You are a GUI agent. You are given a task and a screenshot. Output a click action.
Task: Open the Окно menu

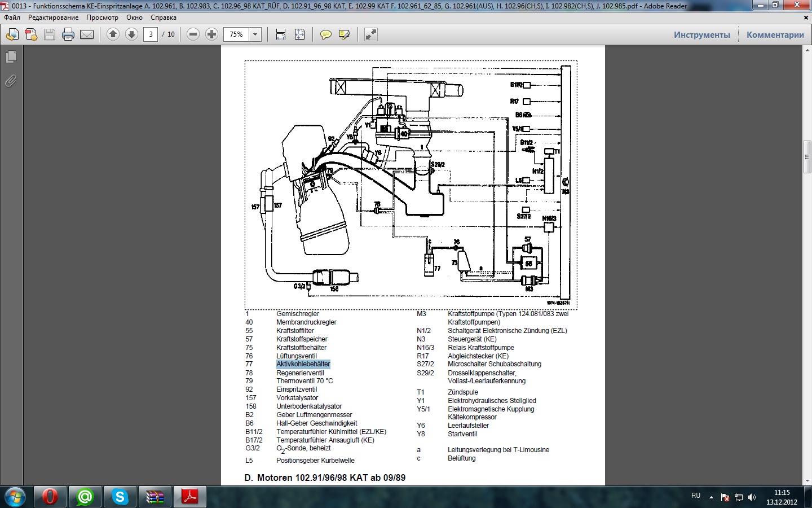coord(134,17)
